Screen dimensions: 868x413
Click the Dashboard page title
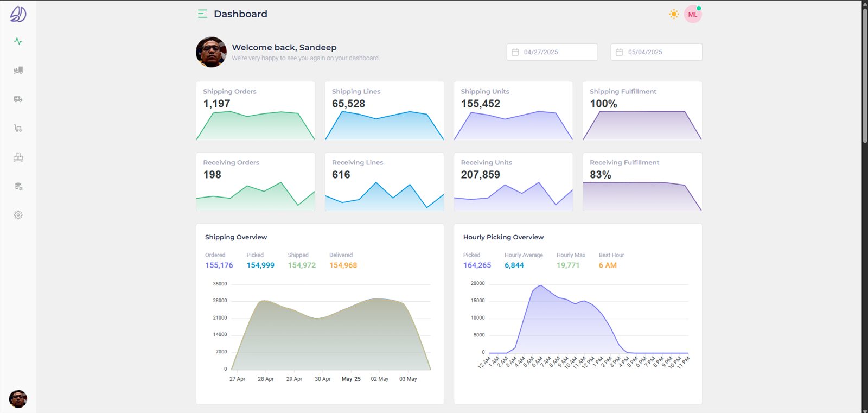tap(240, 14)
